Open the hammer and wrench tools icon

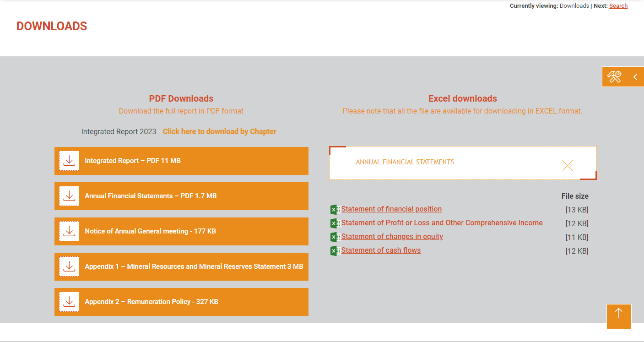click(x=614, y=77)
